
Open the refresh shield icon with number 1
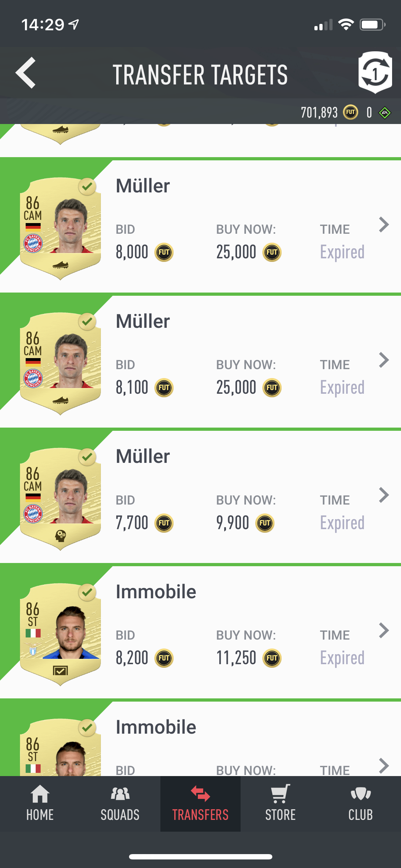[x=375, y=72]
